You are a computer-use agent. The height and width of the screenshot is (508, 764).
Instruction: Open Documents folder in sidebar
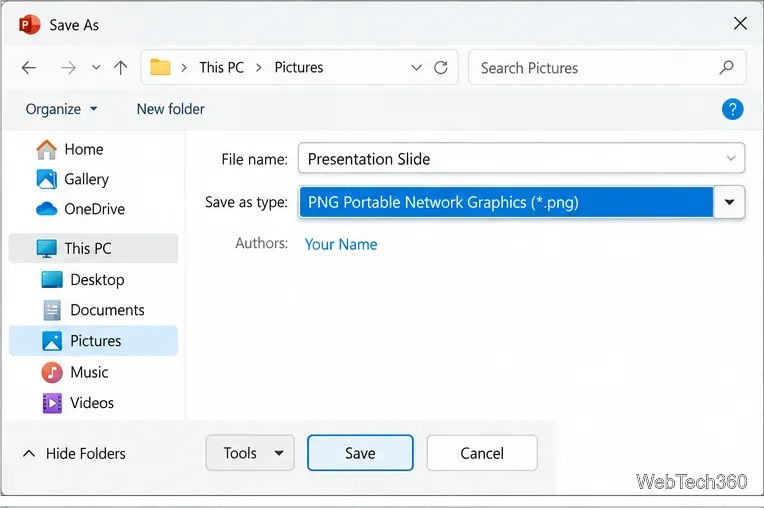pyautogui.click(x=94, y=310)
